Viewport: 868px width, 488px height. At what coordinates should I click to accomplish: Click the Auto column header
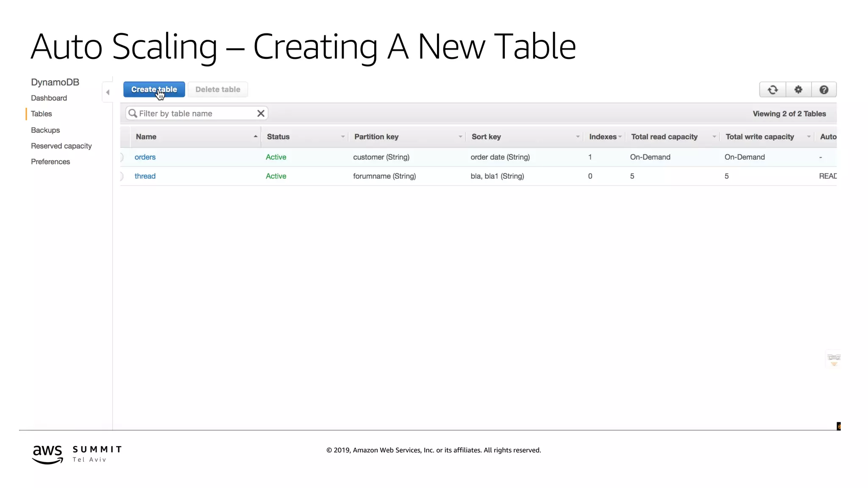coord(828,137)
